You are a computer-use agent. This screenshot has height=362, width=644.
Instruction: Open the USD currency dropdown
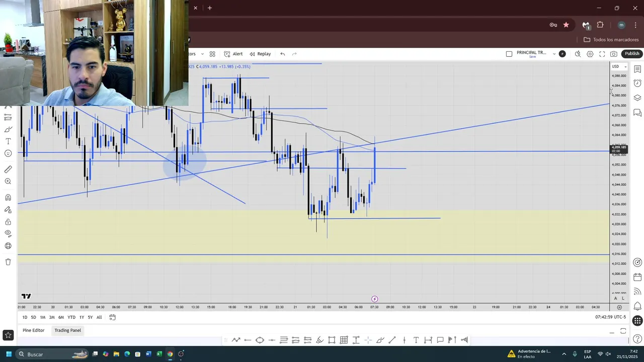pyautogui.click(x=619, y=66)
